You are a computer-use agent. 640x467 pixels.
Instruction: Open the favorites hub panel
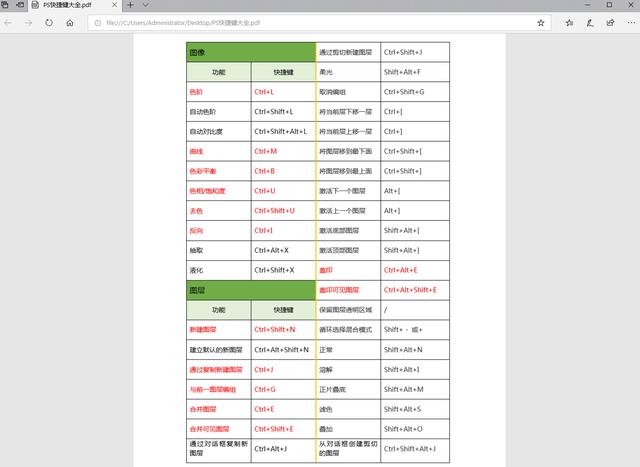569,23
